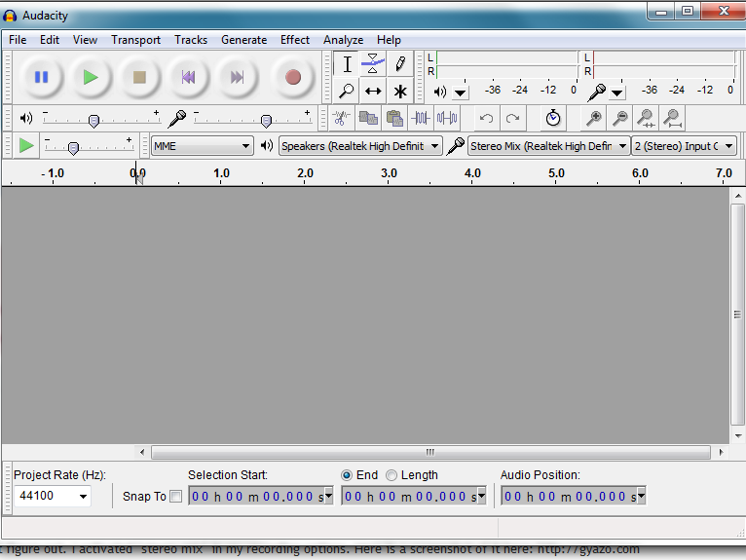Click the output meter speaker icon
This screenshot has width=746, height=560.
point(440,92)
